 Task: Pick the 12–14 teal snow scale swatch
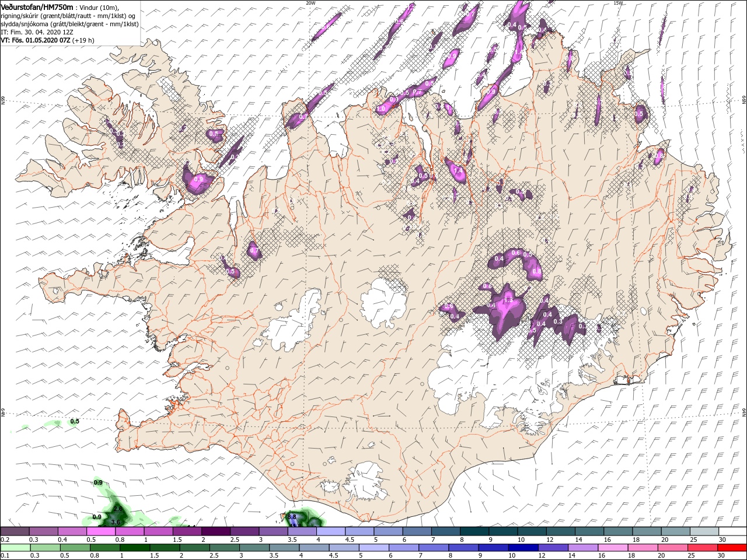click(x=560, y=531)
